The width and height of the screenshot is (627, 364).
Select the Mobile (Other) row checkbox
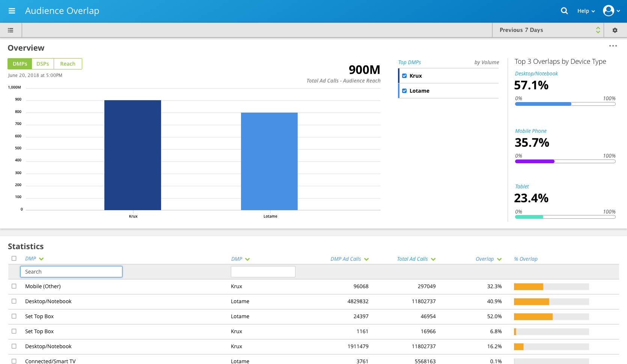pyautogui.click(x=14, y=286)
